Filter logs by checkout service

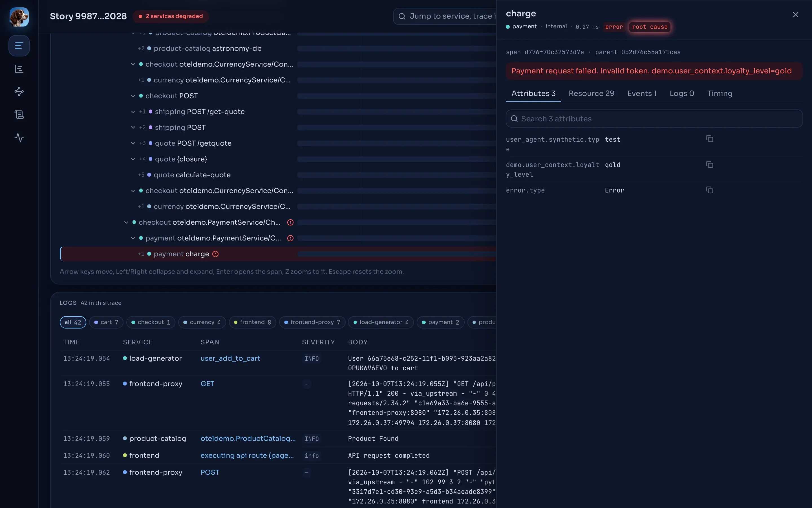(x=151, y=322)
